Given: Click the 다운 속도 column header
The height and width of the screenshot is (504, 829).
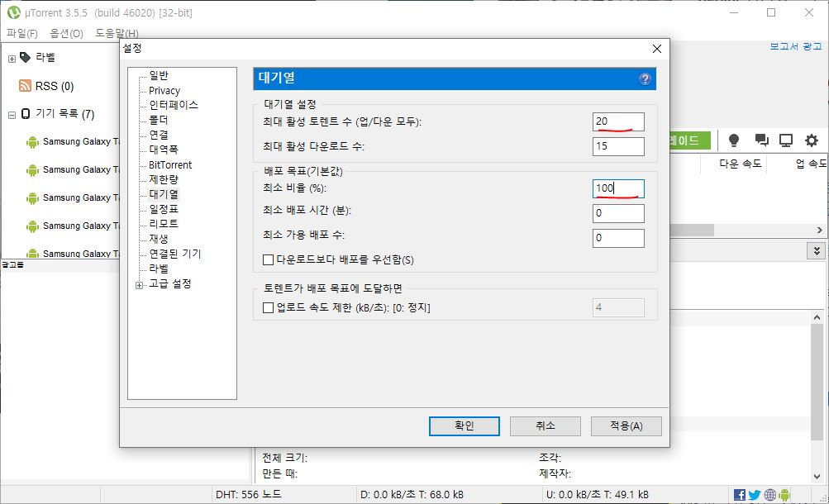Looking at the screenshot, I should click(x=740, y=164).
